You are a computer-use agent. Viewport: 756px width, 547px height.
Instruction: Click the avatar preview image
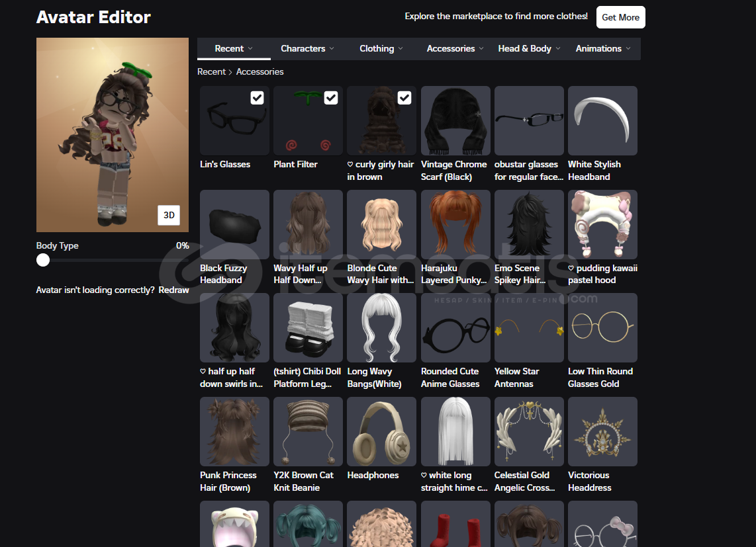(113, 135)
